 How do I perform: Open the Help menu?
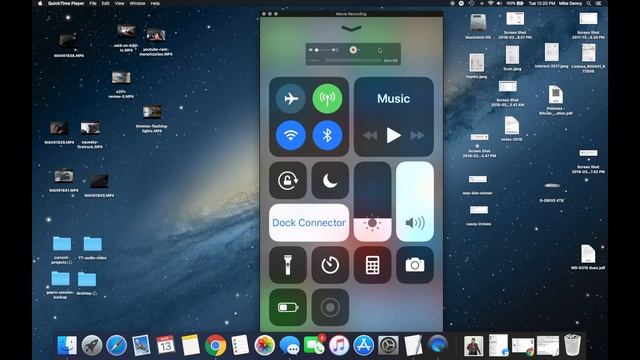pyautogui.click(x=155, y=3)
